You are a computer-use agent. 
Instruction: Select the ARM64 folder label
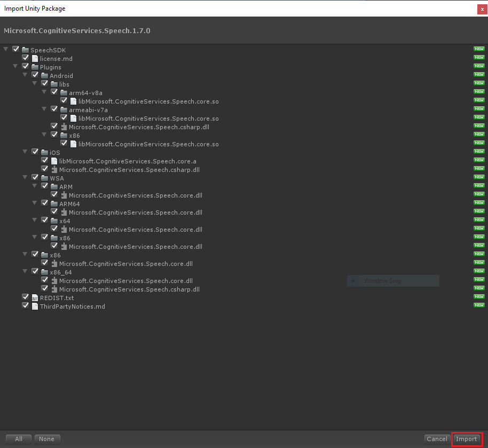click(x=69, y=204)
